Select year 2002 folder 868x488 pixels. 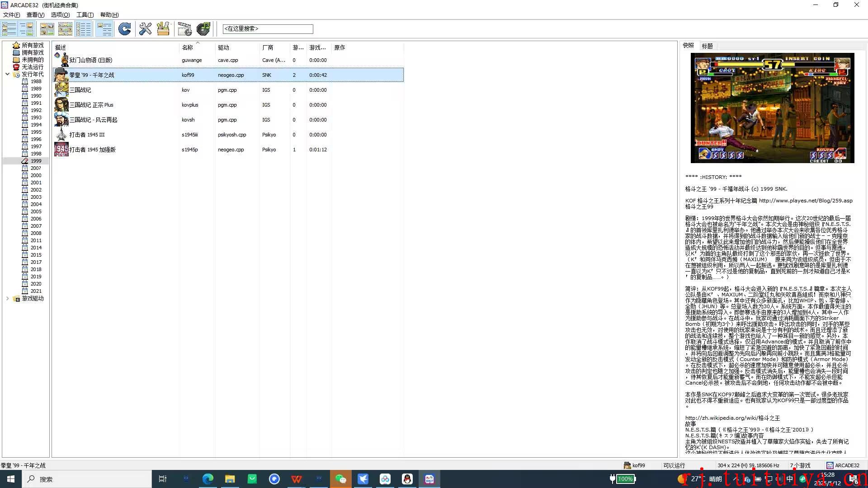(36, 190)
